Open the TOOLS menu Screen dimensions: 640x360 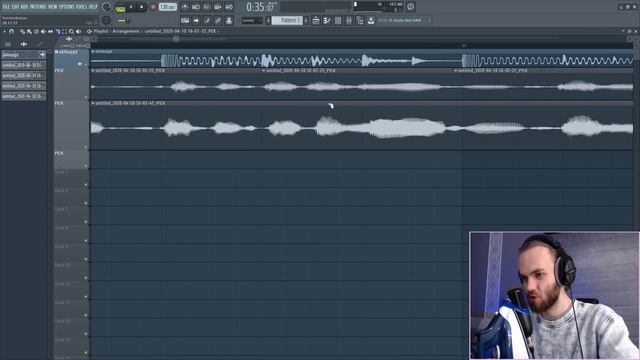click(x=82, y=7)
